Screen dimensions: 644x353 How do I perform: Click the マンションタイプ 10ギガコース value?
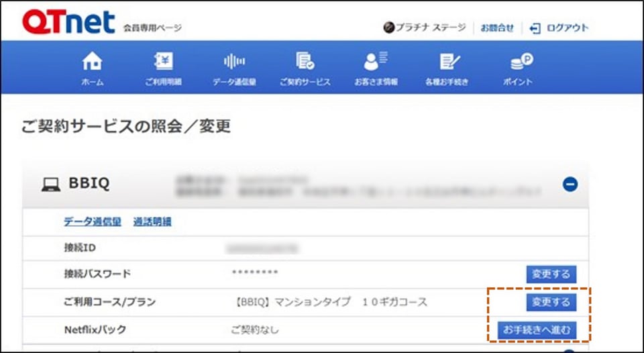point(330,302)
